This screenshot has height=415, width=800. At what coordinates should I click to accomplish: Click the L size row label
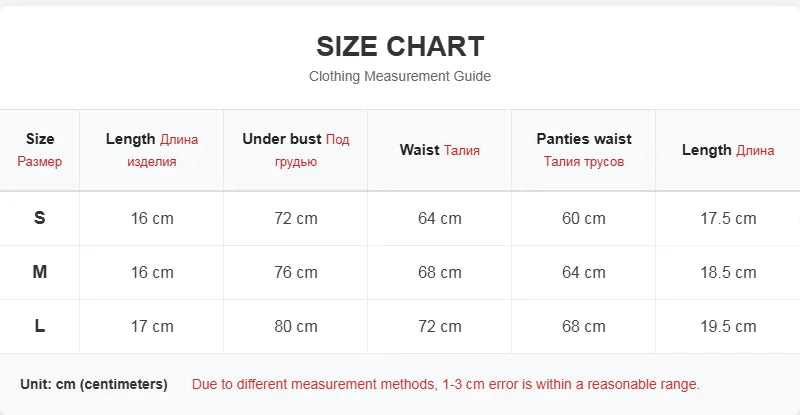(x=40, y=326)
